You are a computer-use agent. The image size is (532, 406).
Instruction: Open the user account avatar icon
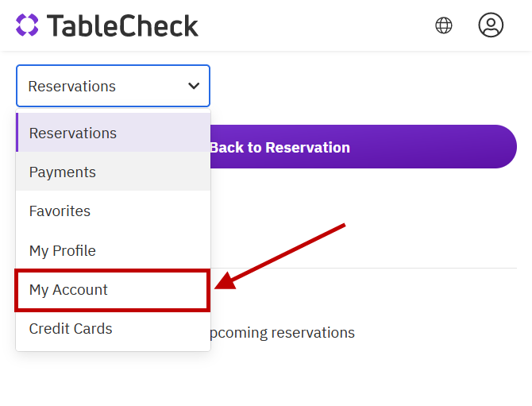pyautogui.click(x=491, y=25)
